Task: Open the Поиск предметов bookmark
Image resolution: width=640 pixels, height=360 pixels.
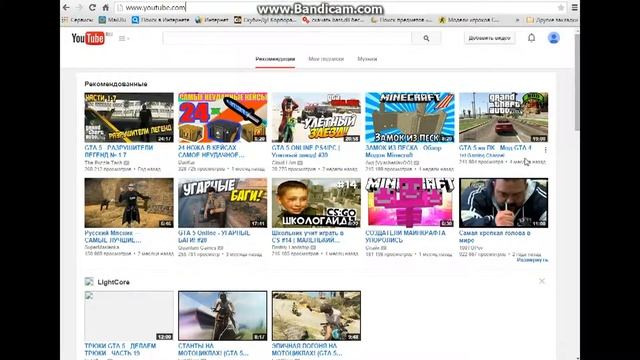Action: coord(401,20)
